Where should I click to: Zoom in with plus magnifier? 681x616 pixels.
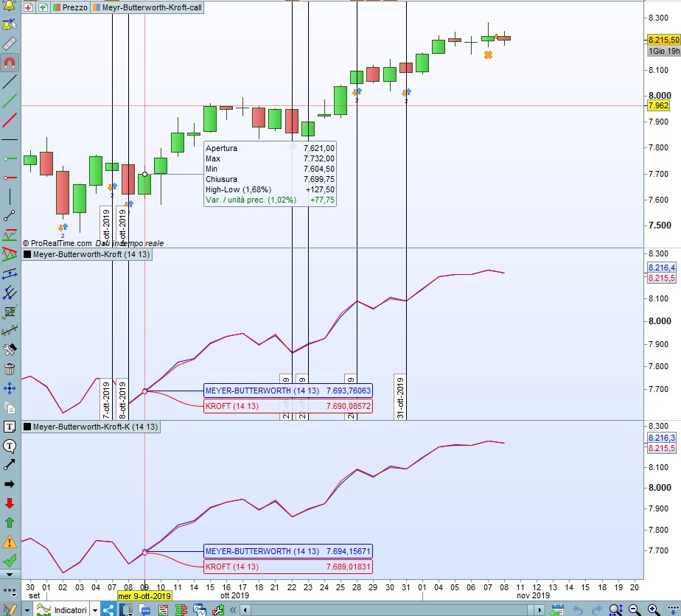(653, 610)
